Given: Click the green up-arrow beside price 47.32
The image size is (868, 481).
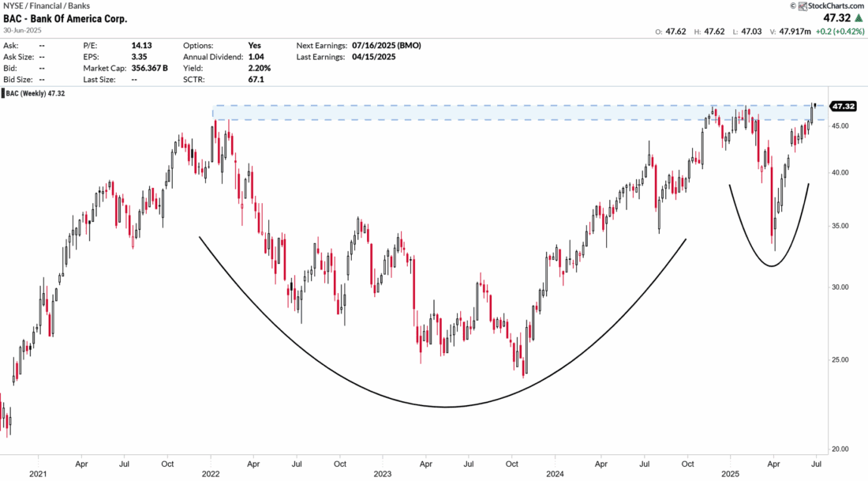Looking at the screenshot, I should [858, 18].
